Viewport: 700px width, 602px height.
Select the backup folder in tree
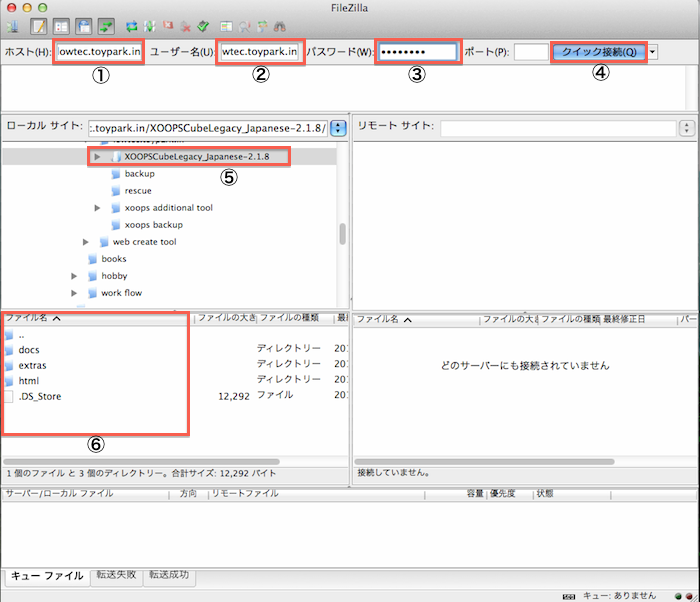coord(140,174)
